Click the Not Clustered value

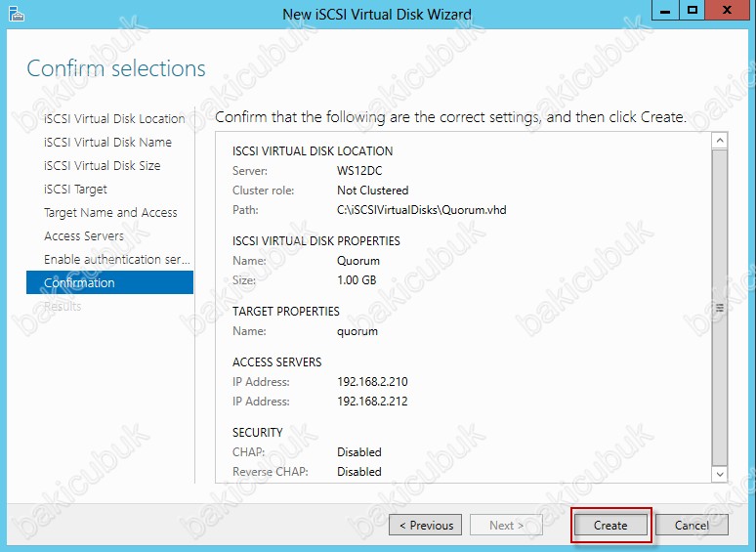pos(373,191)
